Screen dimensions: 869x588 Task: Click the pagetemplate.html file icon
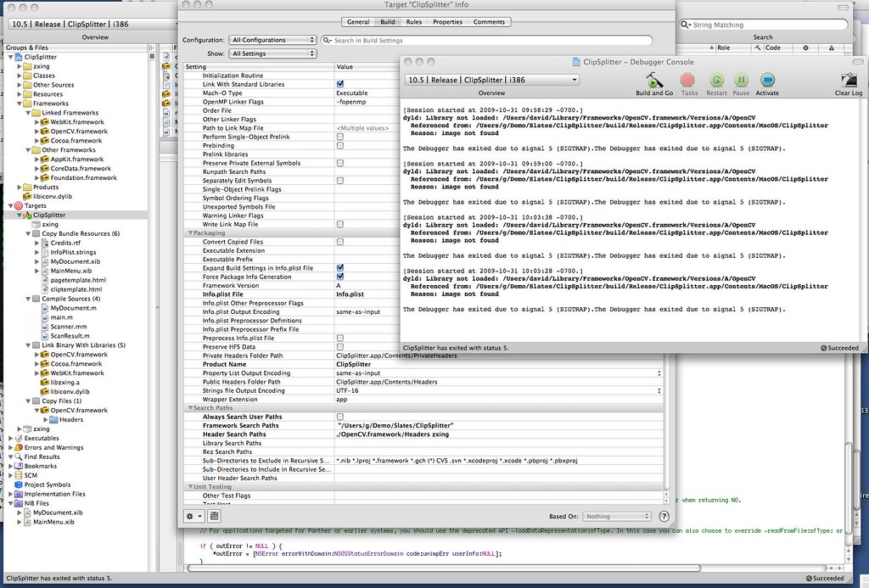(45, 280)
